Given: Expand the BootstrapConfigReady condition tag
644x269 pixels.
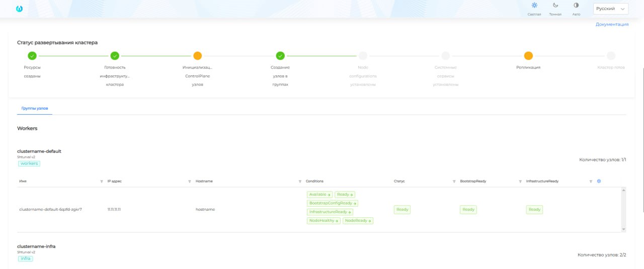Looking at the screenshot, I should (x=333, y=203).
